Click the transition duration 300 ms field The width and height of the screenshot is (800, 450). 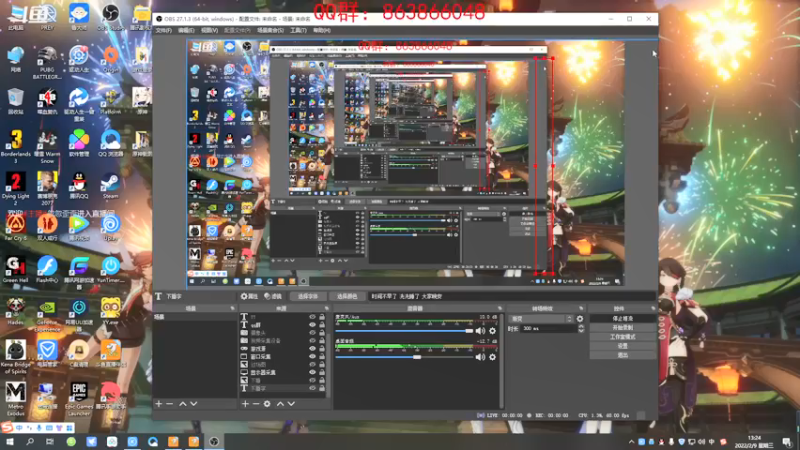[548, 329]
